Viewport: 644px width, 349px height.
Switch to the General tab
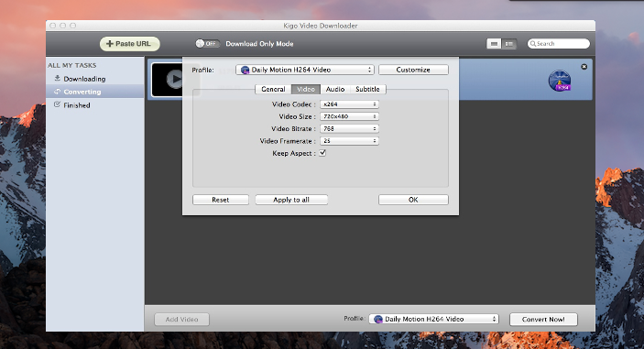point(273,89)
